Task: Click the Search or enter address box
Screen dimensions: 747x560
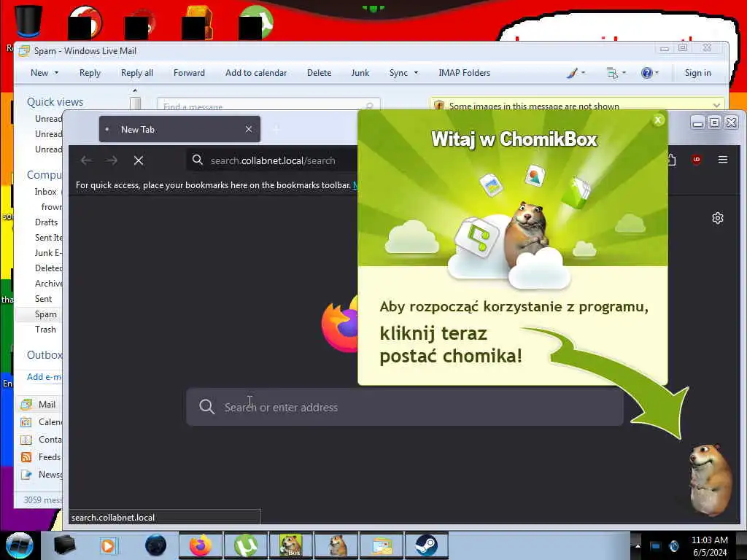Action: click(x=404, y=407)
